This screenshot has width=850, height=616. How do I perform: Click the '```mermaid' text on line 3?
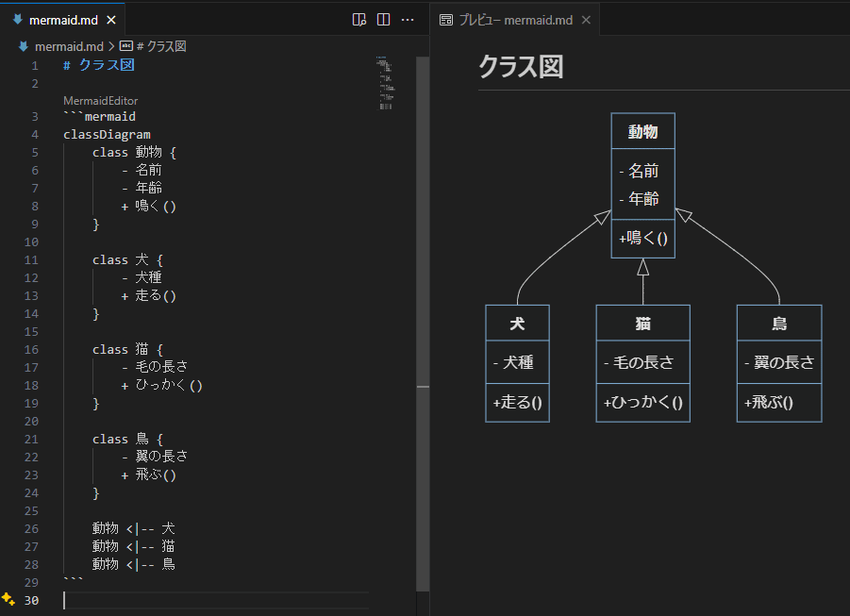[x=99, y=117]
